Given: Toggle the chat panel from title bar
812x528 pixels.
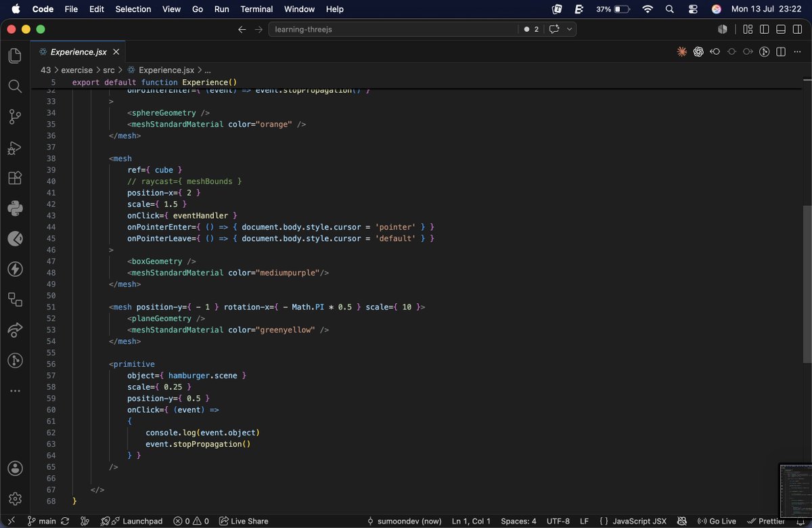Looking at the screenshot, I should (x=555, y=29).
